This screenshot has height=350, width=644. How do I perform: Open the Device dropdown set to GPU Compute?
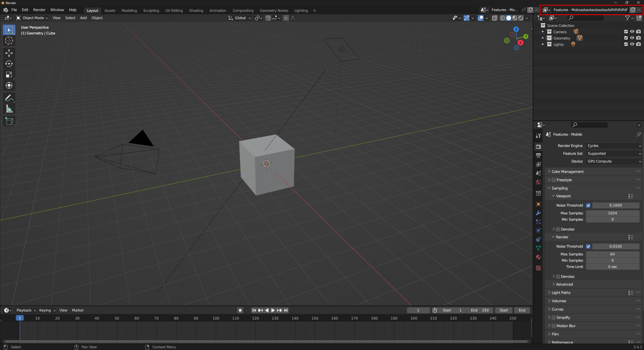tap(614, 161)
